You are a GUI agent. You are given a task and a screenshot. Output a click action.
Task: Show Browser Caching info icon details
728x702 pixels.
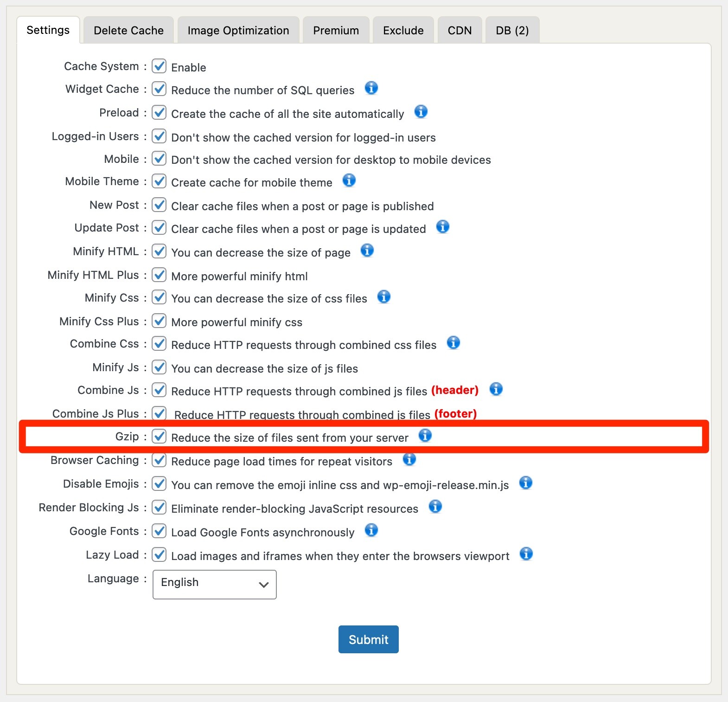coord(409,459)
